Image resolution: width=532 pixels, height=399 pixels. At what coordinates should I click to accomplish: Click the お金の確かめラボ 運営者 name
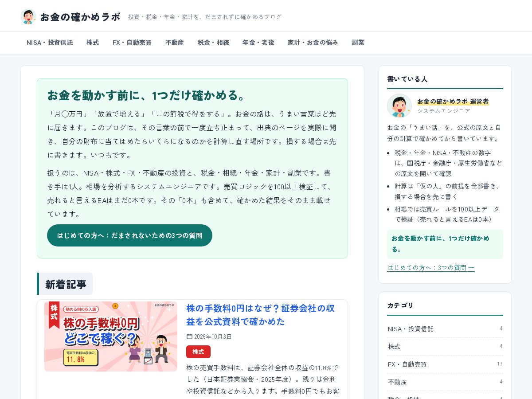pos(453,102)
